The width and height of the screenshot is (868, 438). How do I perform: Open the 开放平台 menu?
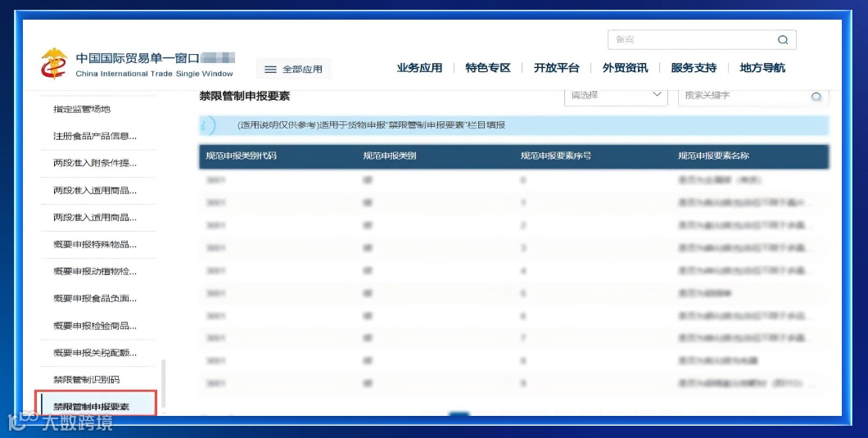click(556, 68)
